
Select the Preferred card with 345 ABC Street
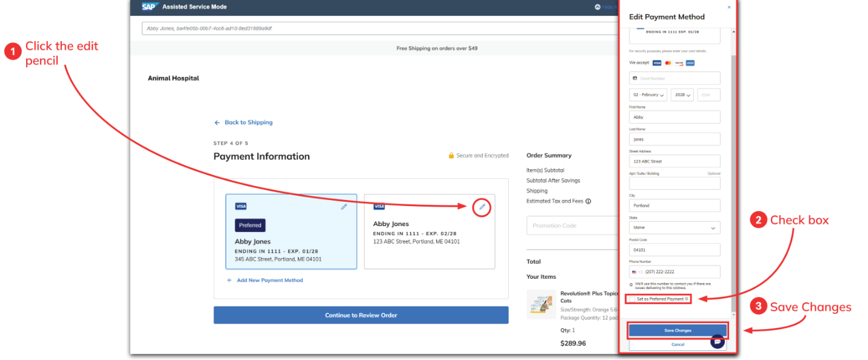(x=291, y=232)
